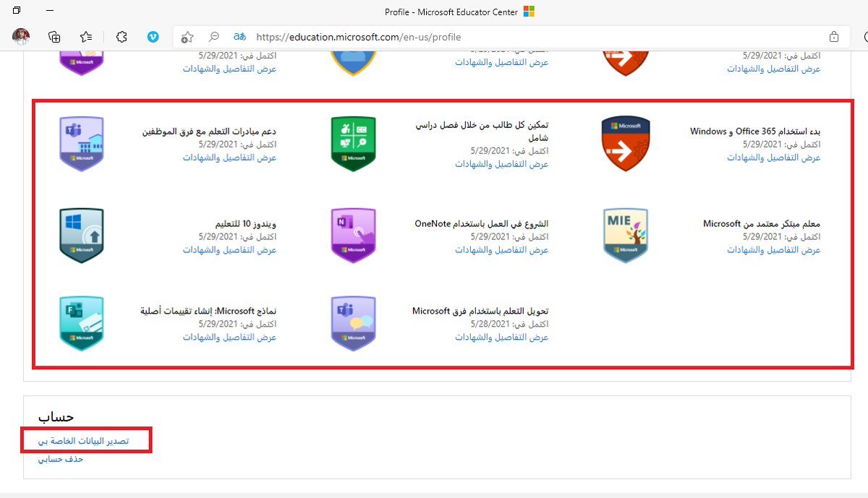The width and height of the screenshot is (868, 498).
Task: Click title نماذج Microsoft: إنشاء تقييمات أصلية
Action: (208, 312)
